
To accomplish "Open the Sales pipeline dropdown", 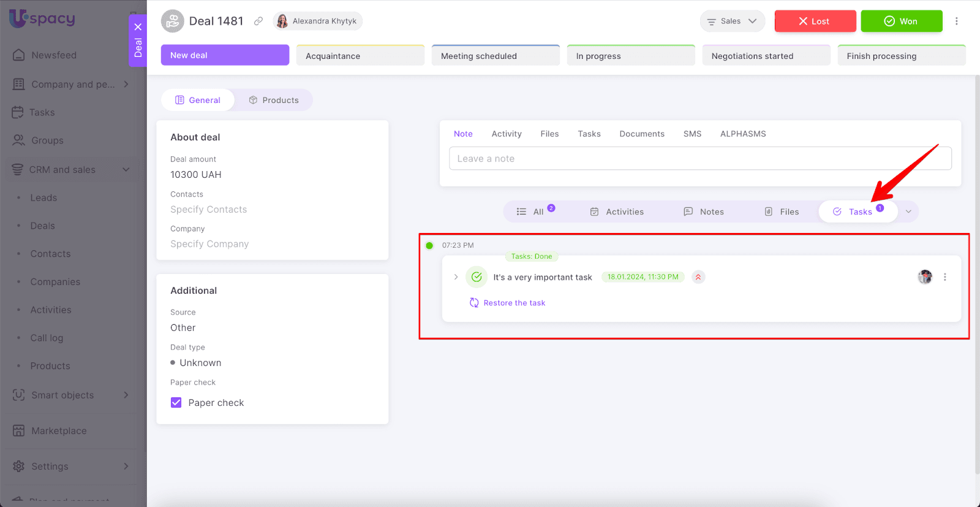I will click(x=732, y=21).
